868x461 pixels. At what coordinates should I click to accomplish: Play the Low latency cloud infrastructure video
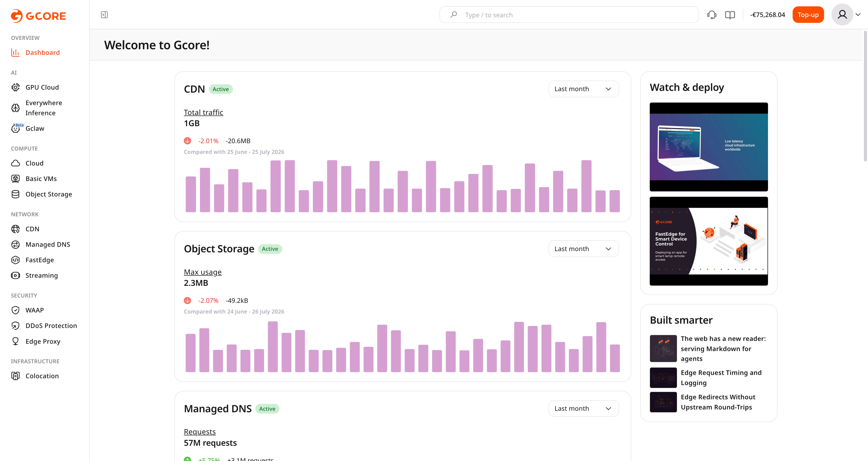709,147
